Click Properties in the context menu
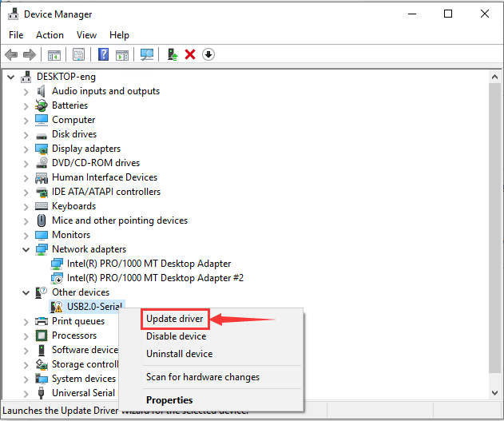 (169, 400)
